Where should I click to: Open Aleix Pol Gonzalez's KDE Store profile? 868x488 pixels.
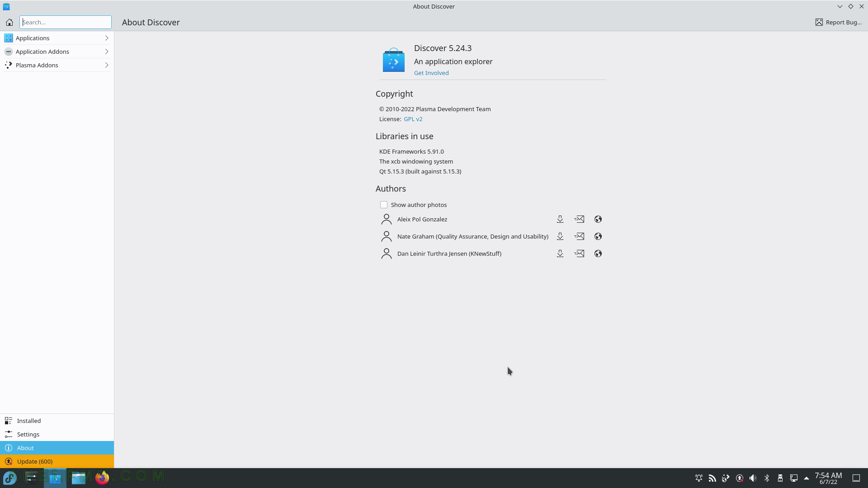click(x=560, y=219)
